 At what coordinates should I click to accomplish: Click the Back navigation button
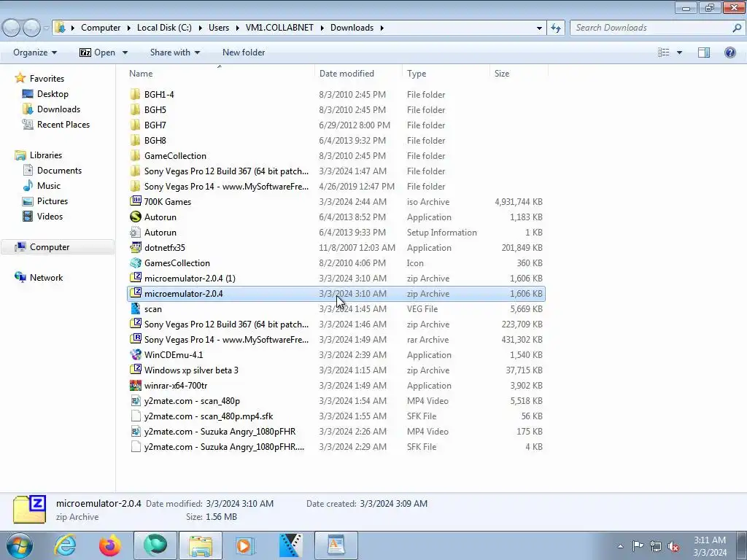pyautogui.click(x=12, y=28)
